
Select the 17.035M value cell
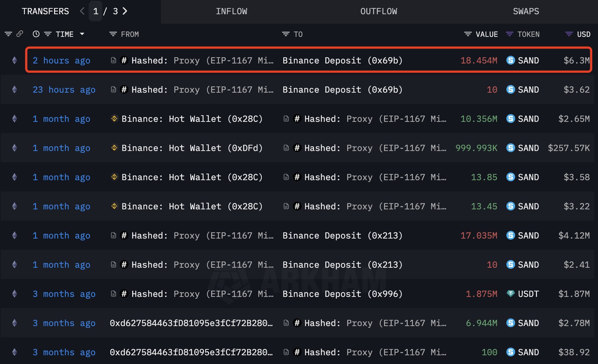point(479,236)
